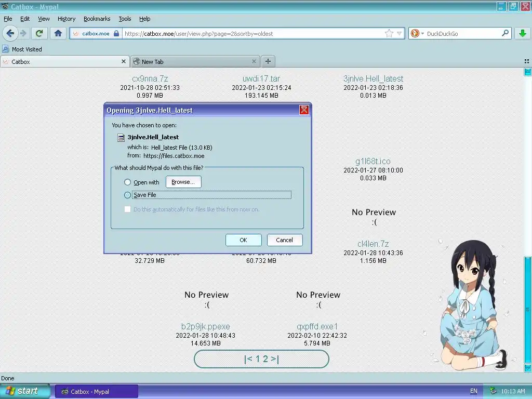Click the Catbox - Mypal taskbar button
532x399 pixels.
coord(96,392)
